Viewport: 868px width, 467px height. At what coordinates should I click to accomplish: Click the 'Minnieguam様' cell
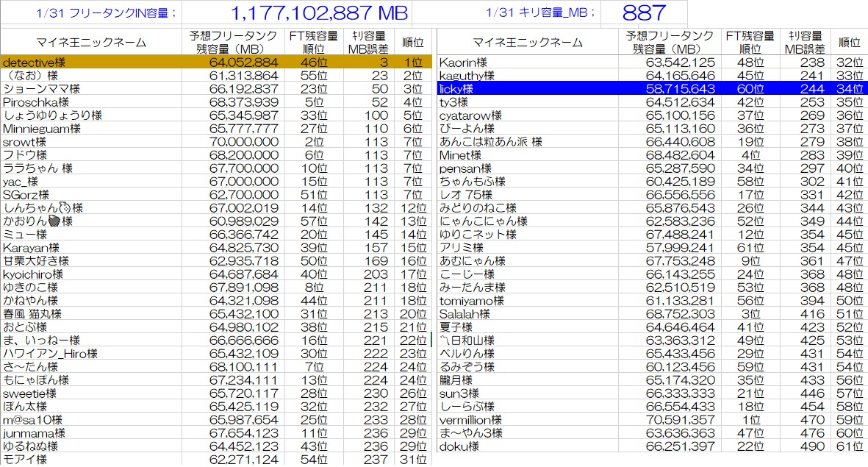click(91, 129)
